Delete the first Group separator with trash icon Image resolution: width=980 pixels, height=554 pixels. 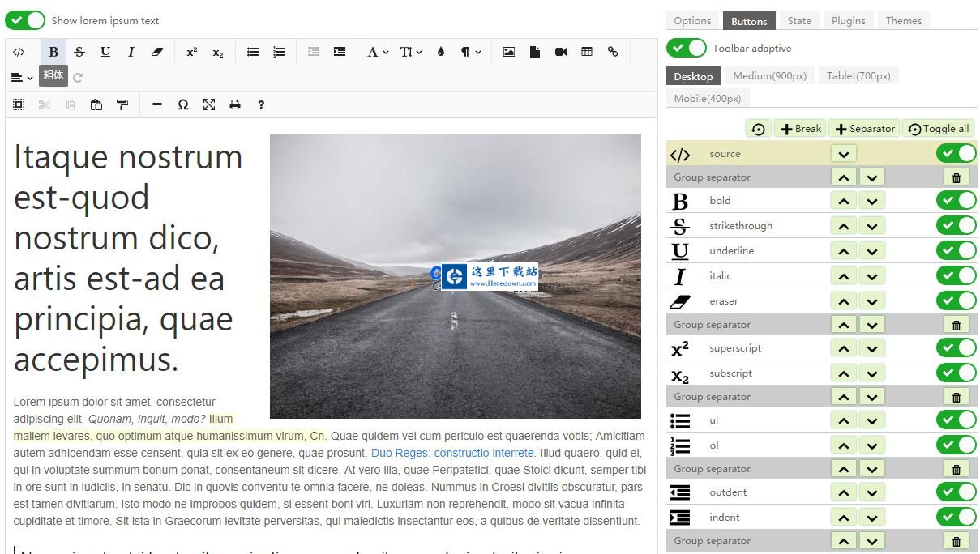pos(956,177)
